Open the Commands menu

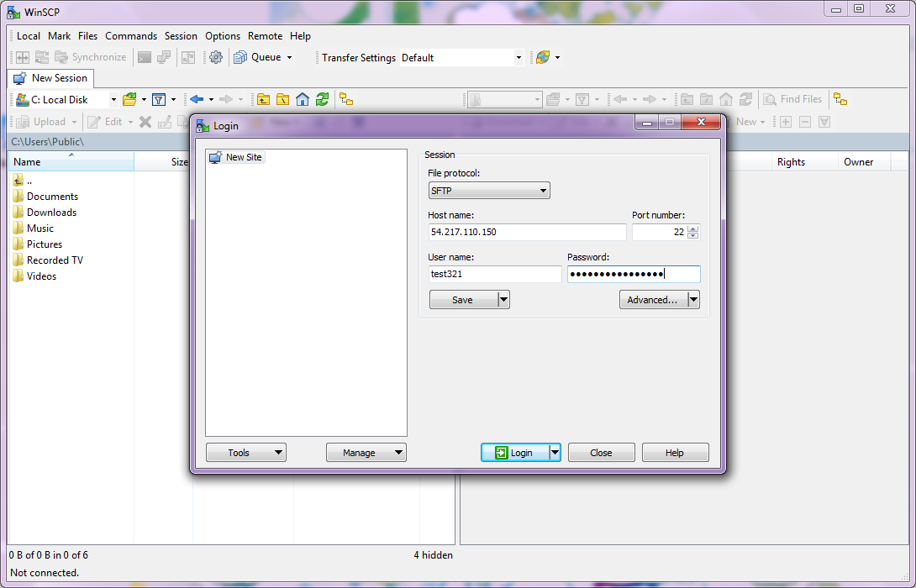pos(131,35)
